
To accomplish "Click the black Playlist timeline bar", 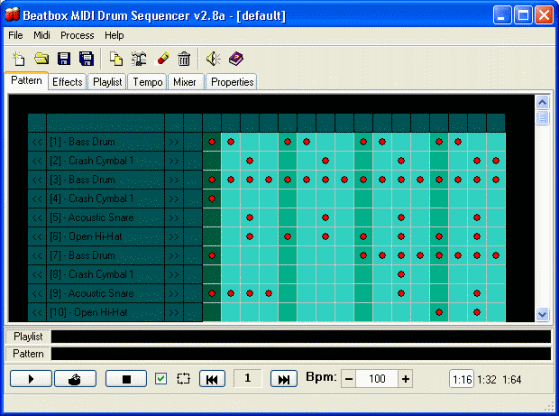I will click(301, 337).
